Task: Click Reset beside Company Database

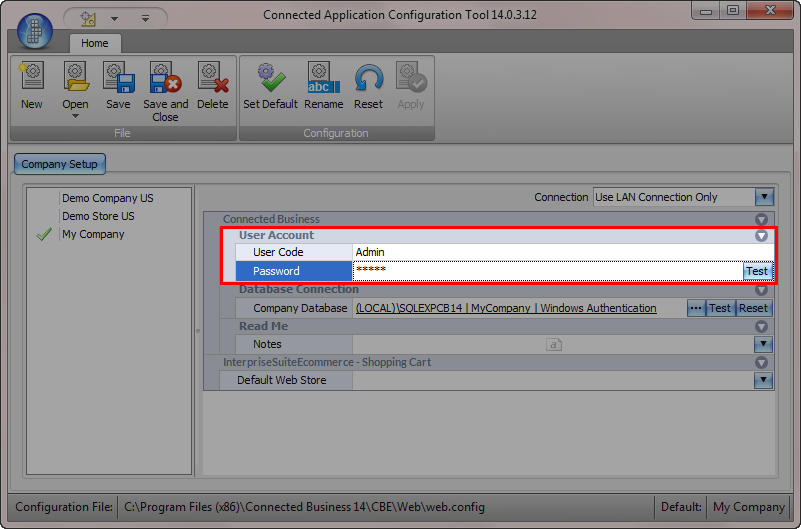Action: [753, 308]
